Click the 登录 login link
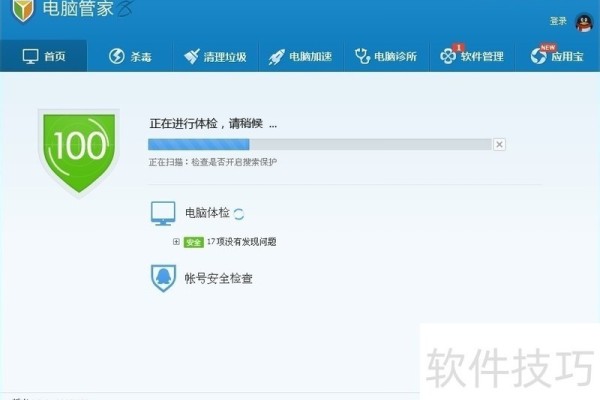 click(x=558, y=21)
